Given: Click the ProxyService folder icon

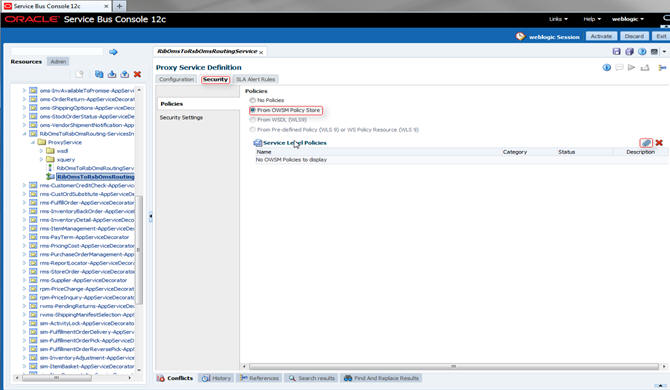Looking at the screenshot, I should pos(41,142).
